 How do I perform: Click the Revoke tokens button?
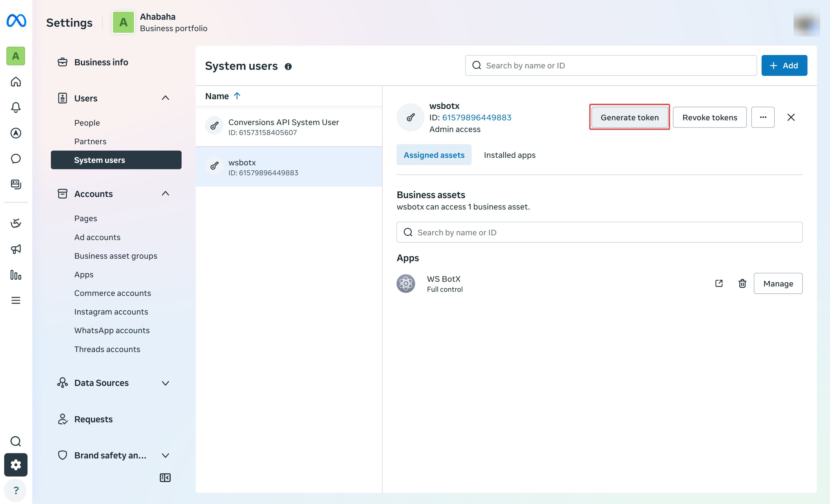click(710, 117)
